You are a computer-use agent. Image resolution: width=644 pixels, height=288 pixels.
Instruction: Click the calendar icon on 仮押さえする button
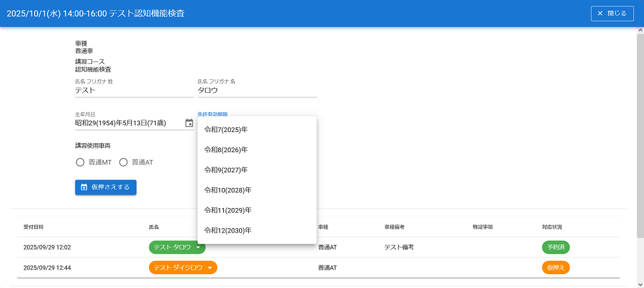[84, 187]
